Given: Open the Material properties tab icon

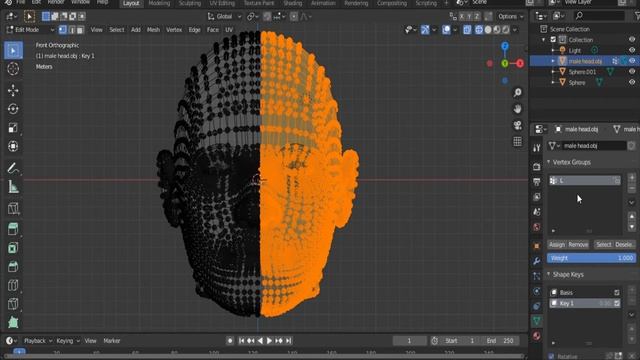Looking at the screenshot, I should 537,336.
